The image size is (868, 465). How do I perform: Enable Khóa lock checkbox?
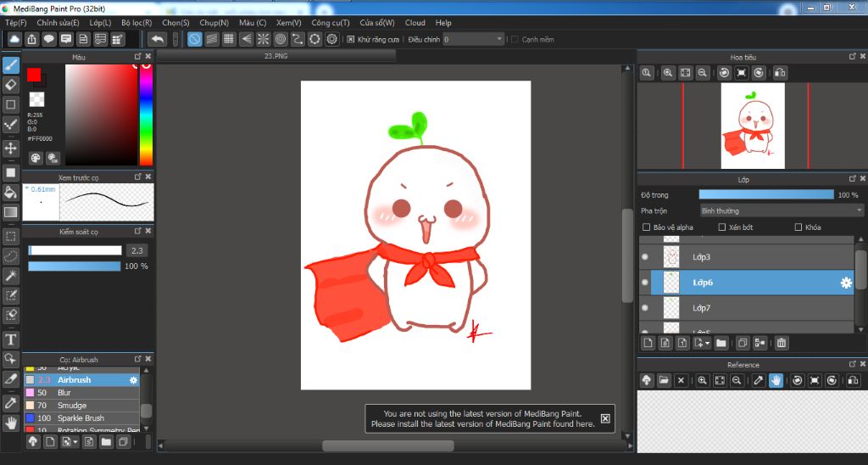(x=798, y=227)
